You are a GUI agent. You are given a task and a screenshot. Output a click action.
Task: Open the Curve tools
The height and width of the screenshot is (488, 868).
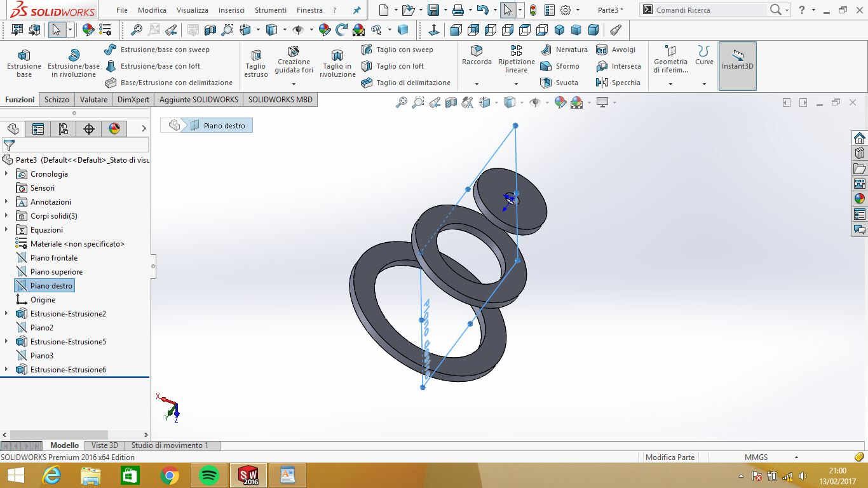[704, 55]
